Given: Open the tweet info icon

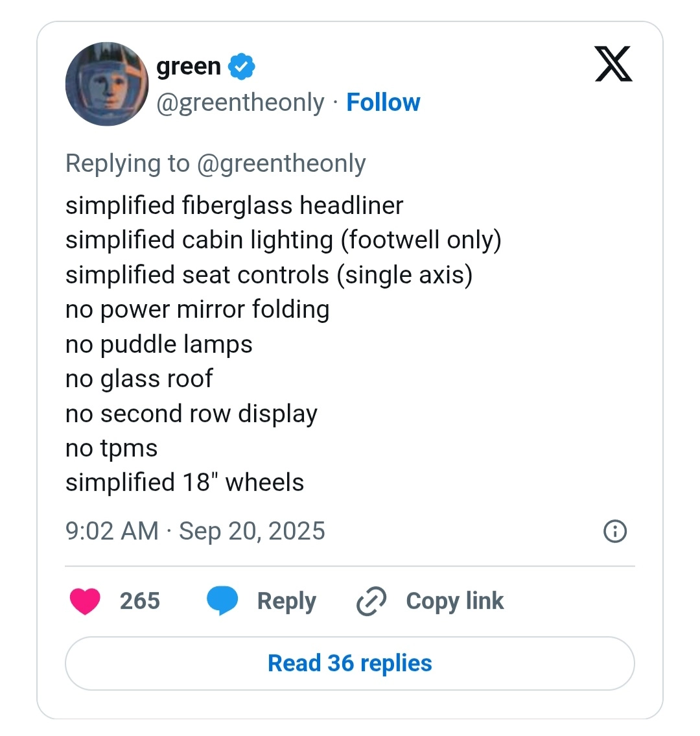Looking at the screenshot, I should (x=614, y=532).
